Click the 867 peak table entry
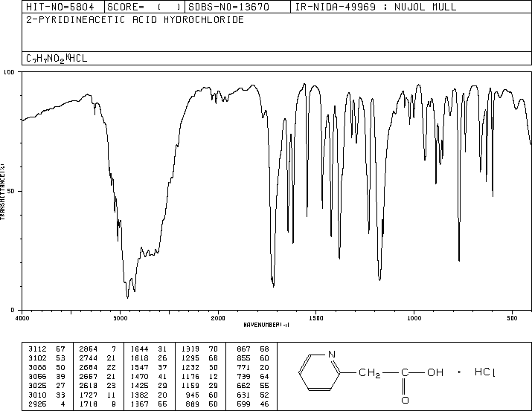 (253, 349)
